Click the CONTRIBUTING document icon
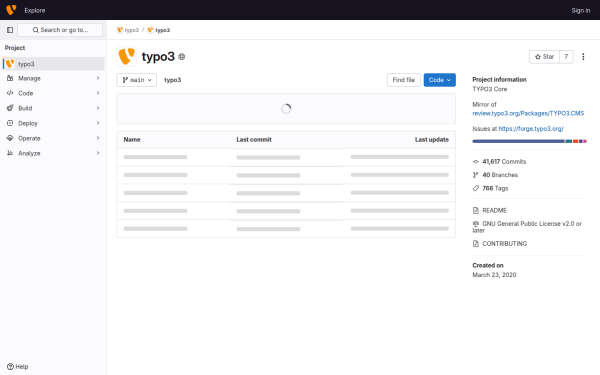 point(476,244)
